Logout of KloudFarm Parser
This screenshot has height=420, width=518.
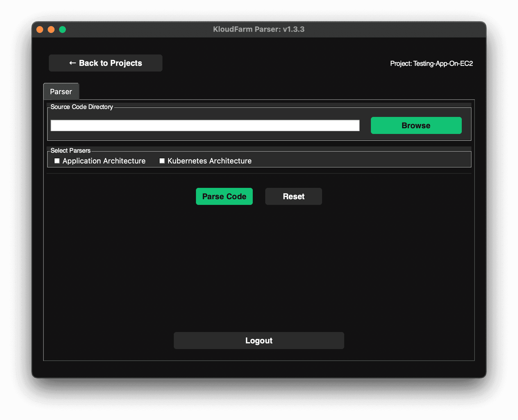(x=258, y=340)
